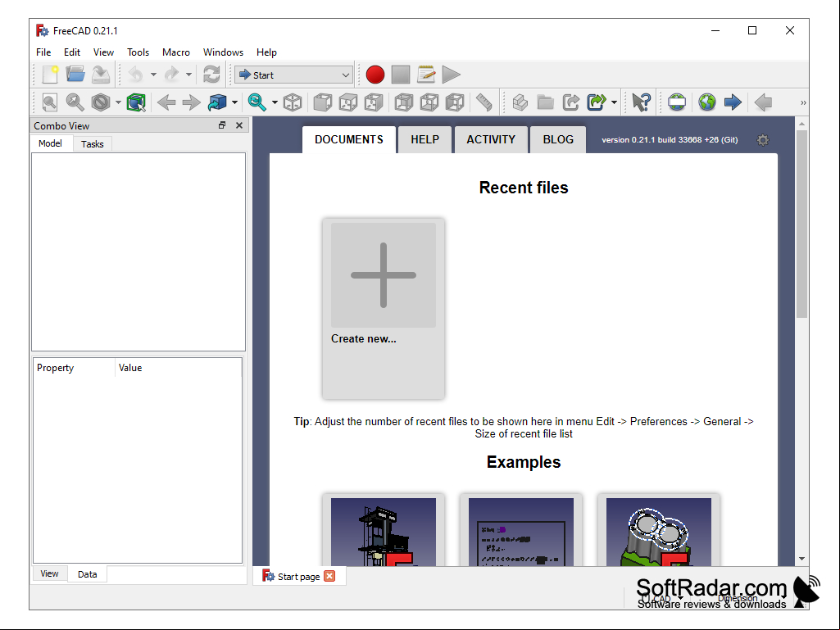Open the View menu
Image resolution: width=840 pixels, height=630 pixels.
tap(103, 52)
